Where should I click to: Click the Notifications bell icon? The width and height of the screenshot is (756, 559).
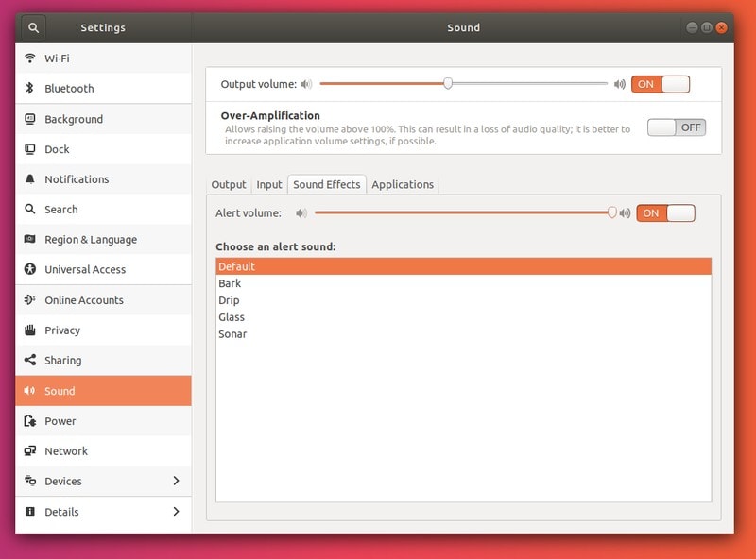click(x=30, y=179)
